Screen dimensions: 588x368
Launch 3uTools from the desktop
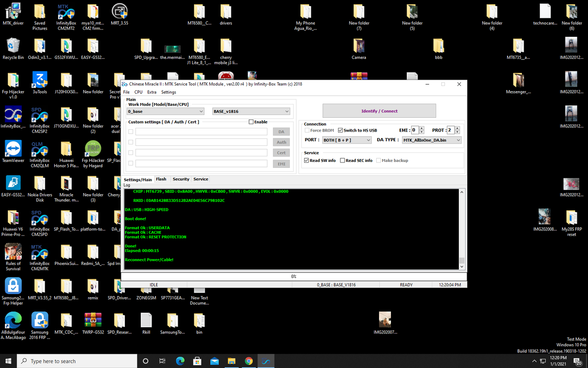tap(40, 83)
